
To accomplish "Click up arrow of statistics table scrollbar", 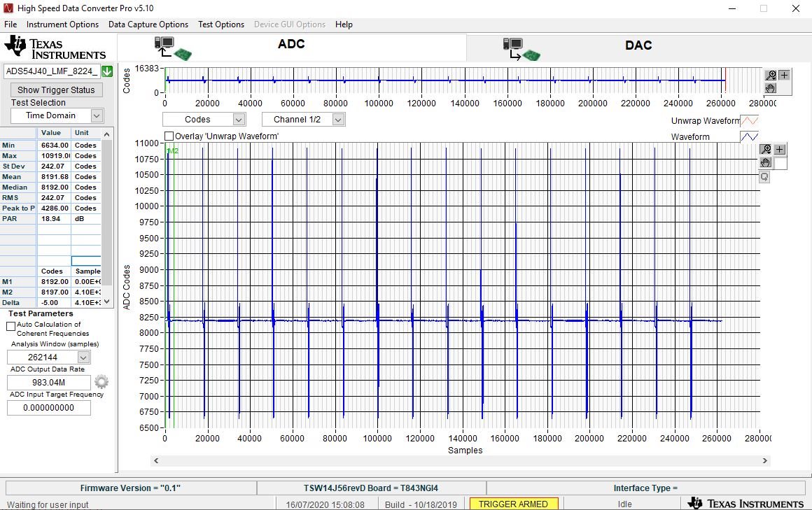I will pyautogui.click(x=106, y=134).
